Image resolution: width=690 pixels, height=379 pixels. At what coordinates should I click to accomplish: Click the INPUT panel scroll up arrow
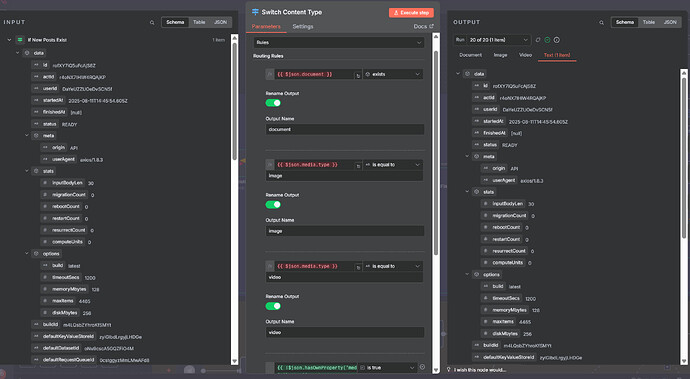coord(235,38)
